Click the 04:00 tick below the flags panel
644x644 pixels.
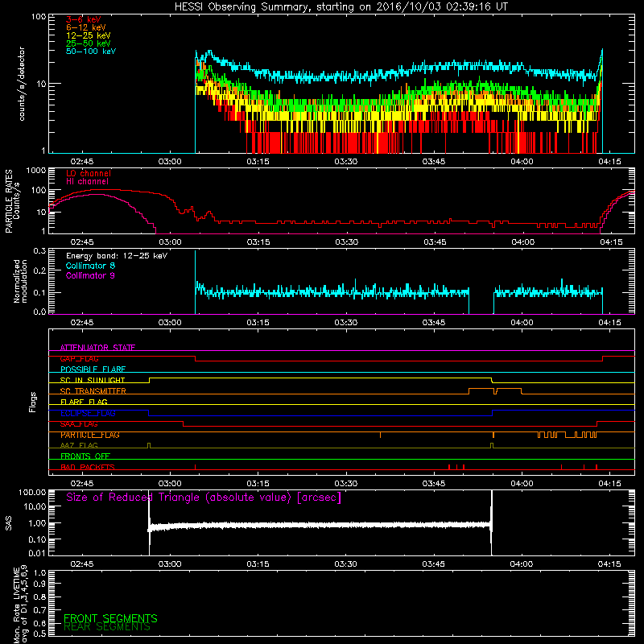[522, 484]
